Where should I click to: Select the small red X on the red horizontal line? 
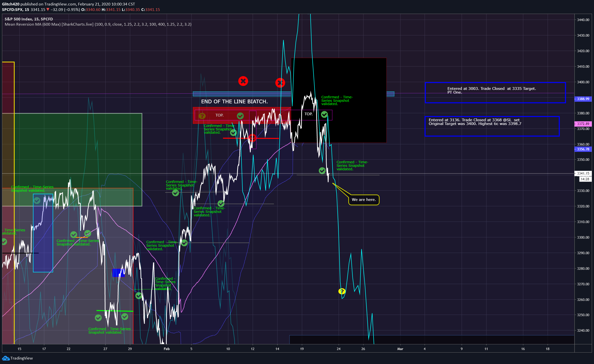click(252, 138)
